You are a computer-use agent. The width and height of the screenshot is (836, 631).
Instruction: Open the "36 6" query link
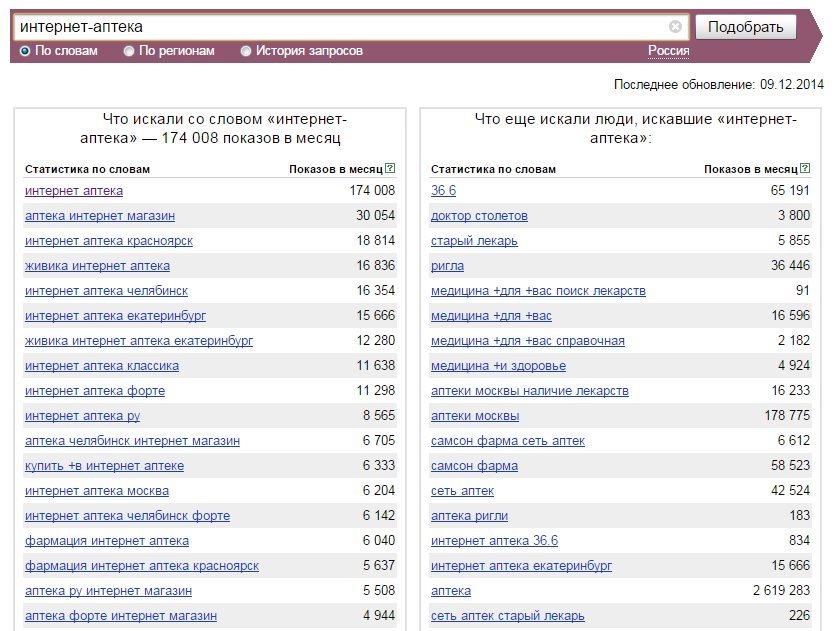pyautogui.click(x=444, y=191)
